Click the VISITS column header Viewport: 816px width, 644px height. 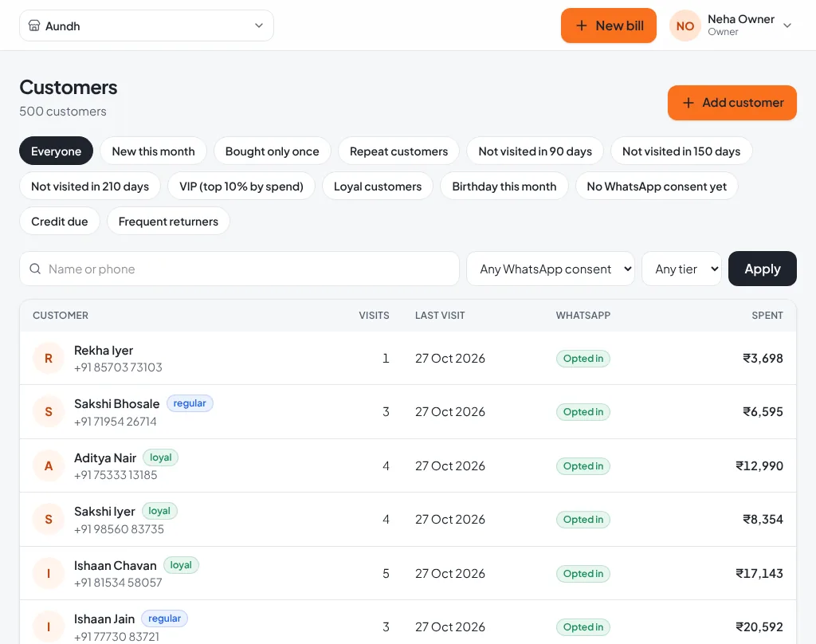pos(374,315)
